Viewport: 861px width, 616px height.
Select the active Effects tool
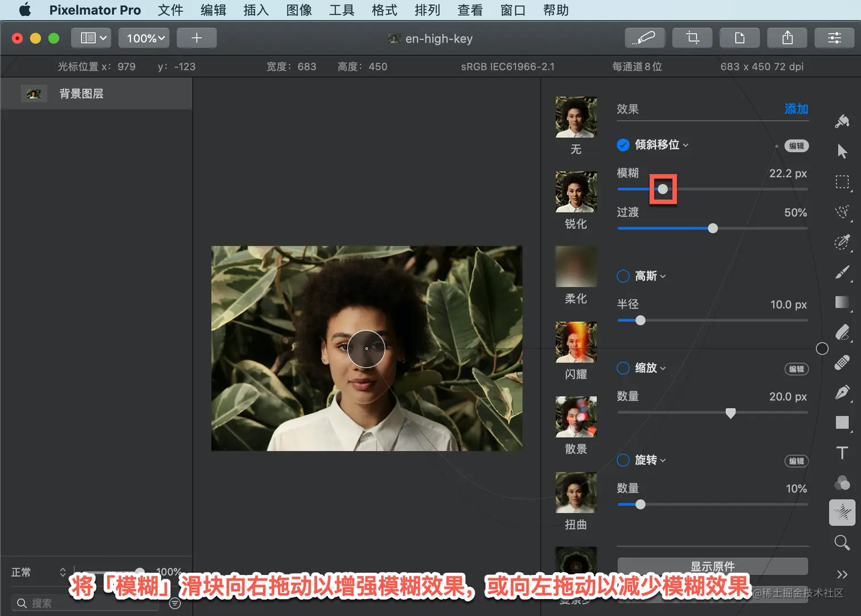[x=842, y=512]
